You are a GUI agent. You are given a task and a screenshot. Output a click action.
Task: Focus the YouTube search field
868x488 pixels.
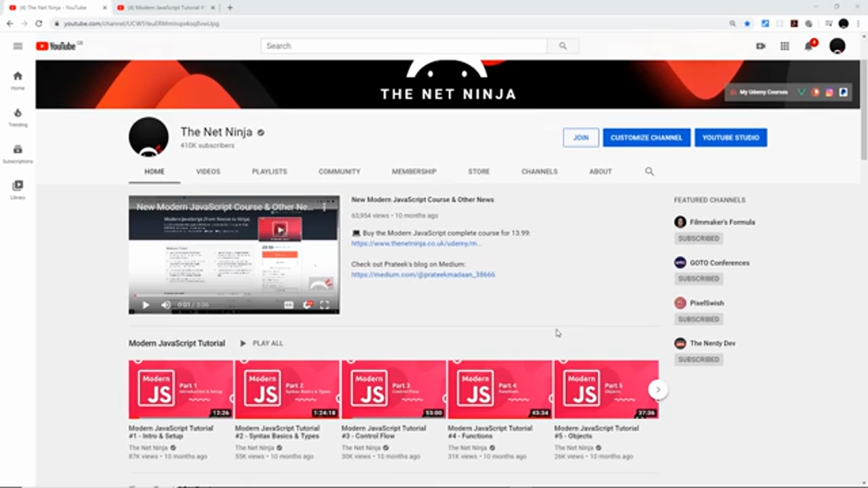[x=404, y=46]
